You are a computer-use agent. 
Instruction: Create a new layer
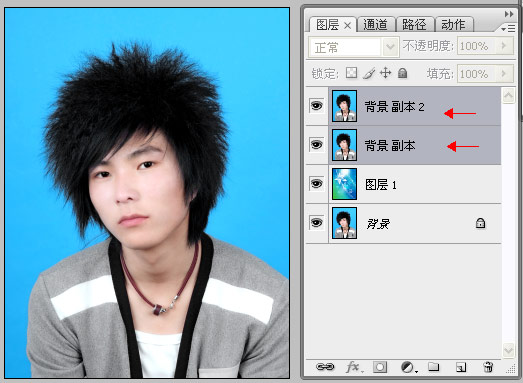tap(461, 367)
